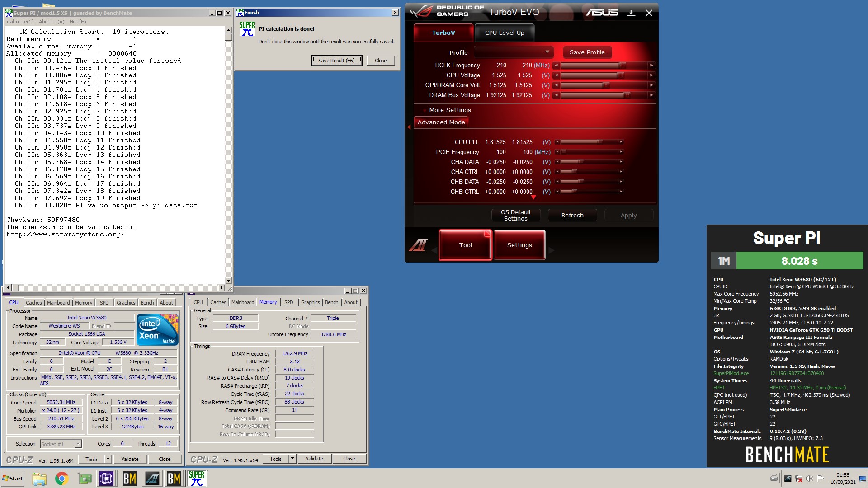Collapse the TurboV panel with the left-edge red arrow
The height and width of the screenshot is (488, 868).
pos(409,127)
